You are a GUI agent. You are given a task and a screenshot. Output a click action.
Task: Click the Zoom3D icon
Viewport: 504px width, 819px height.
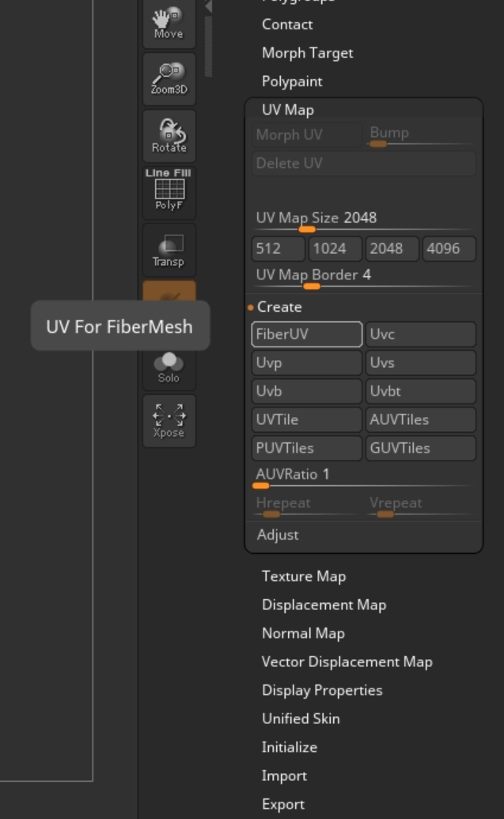pos(169,78)
